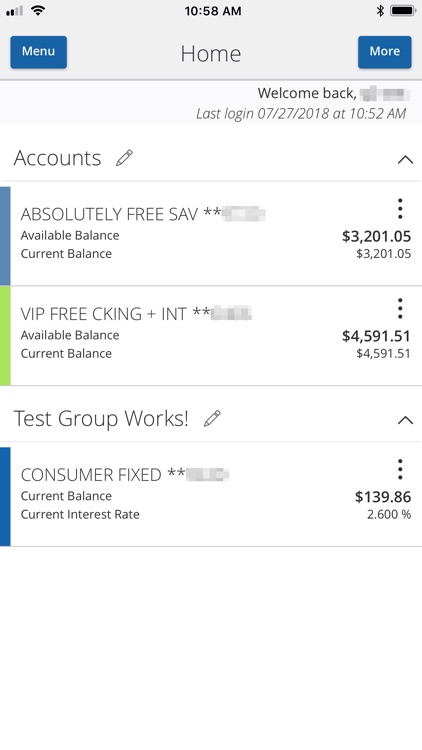Tap the Accounts section heading
This screenshot has width=422, height=750.
pos(57,158)
